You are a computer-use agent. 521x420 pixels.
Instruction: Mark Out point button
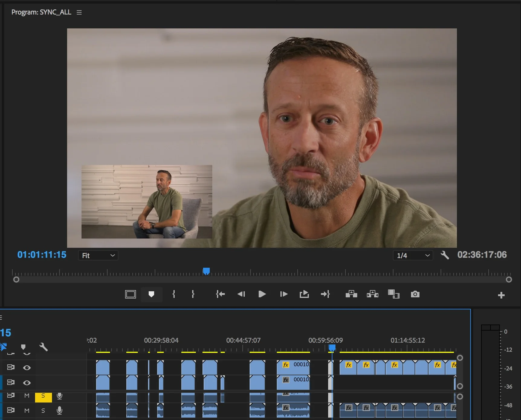pyautogui.click(x=193, y=294)
